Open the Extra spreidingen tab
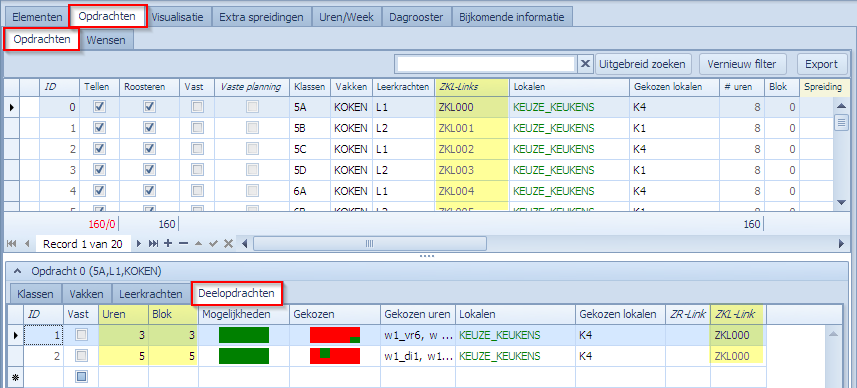This screenshot has width=857, height=388. click(x=261, y=17)
